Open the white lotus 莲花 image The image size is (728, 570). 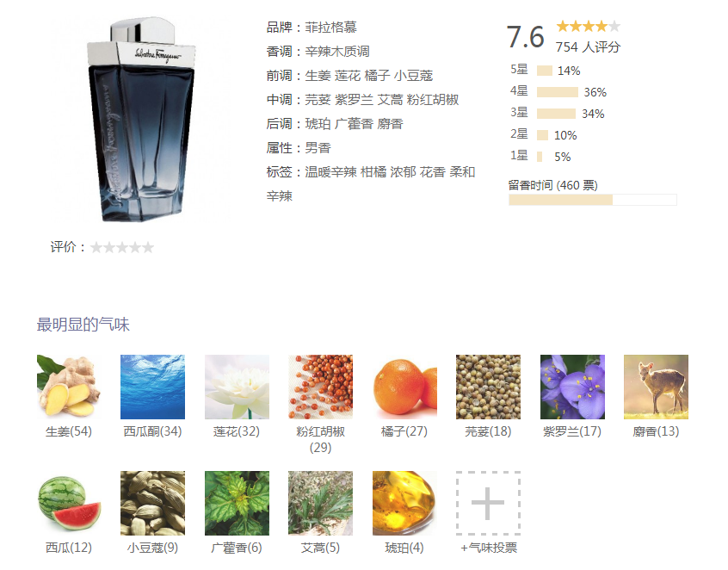[x=237, y=387]
